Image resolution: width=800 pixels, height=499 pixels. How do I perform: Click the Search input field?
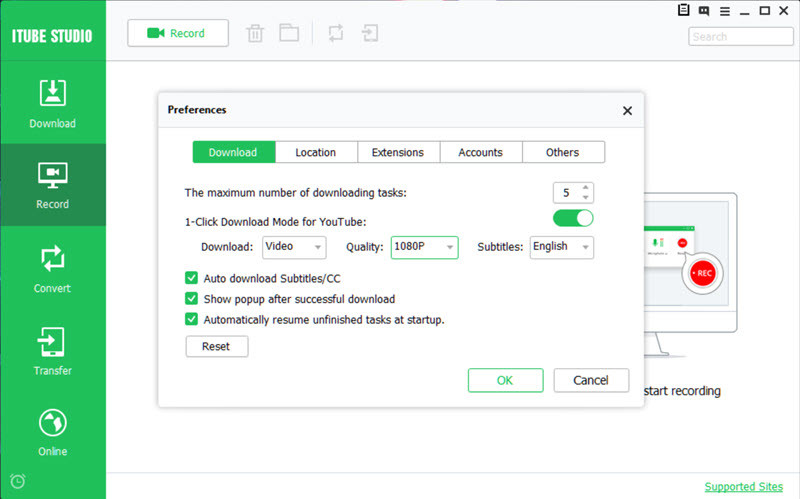(x=740, y=37)
